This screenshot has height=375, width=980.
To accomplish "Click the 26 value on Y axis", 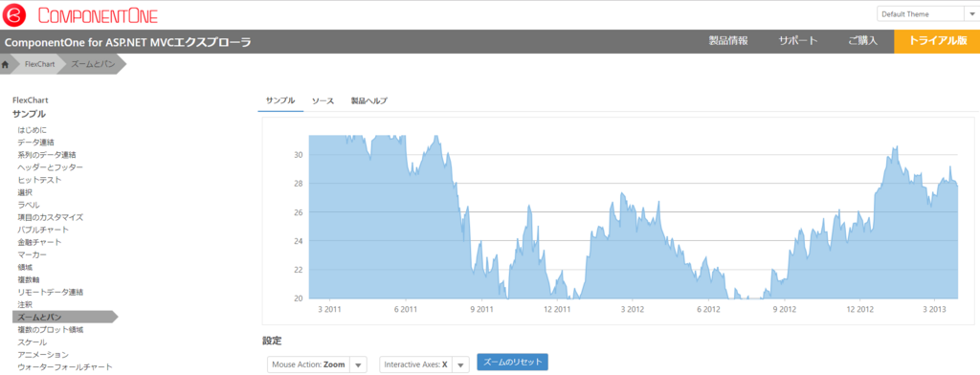I will tap(299, 211).
